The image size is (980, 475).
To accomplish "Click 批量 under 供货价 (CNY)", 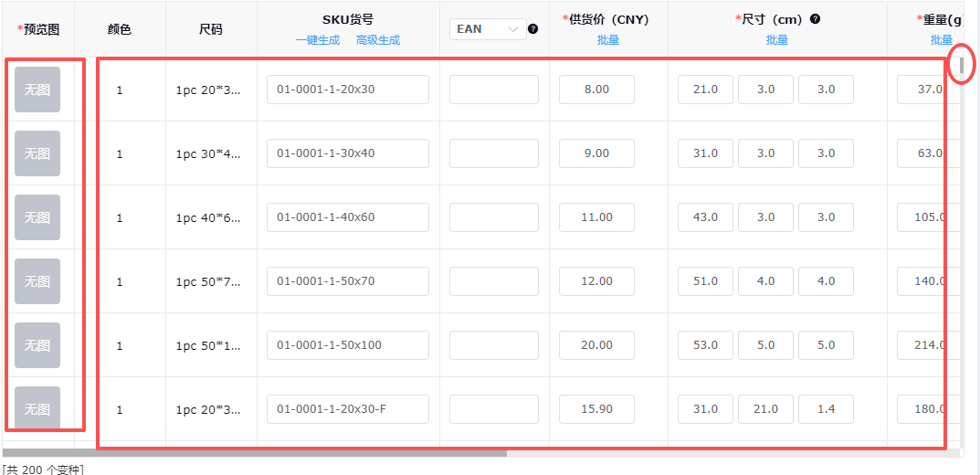I will [x=608, y=40].
